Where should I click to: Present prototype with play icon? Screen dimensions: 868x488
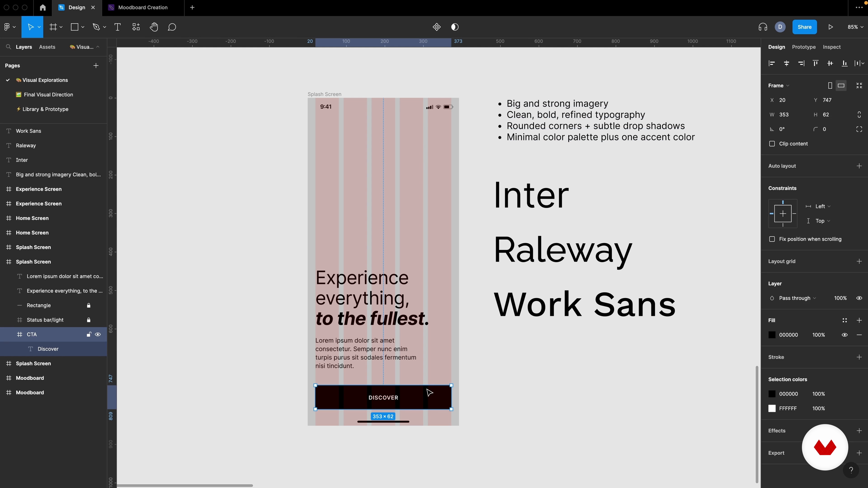point(831,27)
